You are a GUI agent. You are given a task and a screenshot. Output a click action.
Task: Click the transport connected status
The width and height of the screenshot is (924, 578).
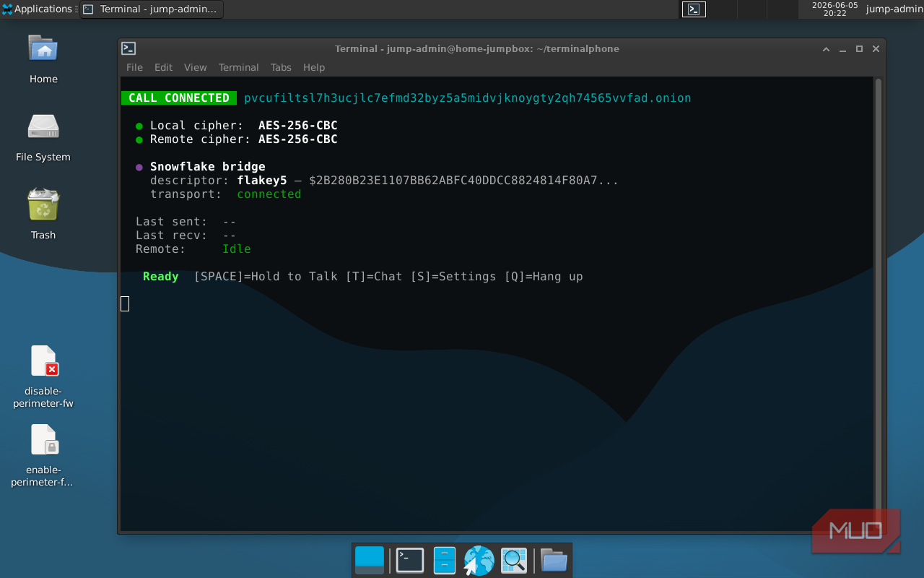point(269,194)
